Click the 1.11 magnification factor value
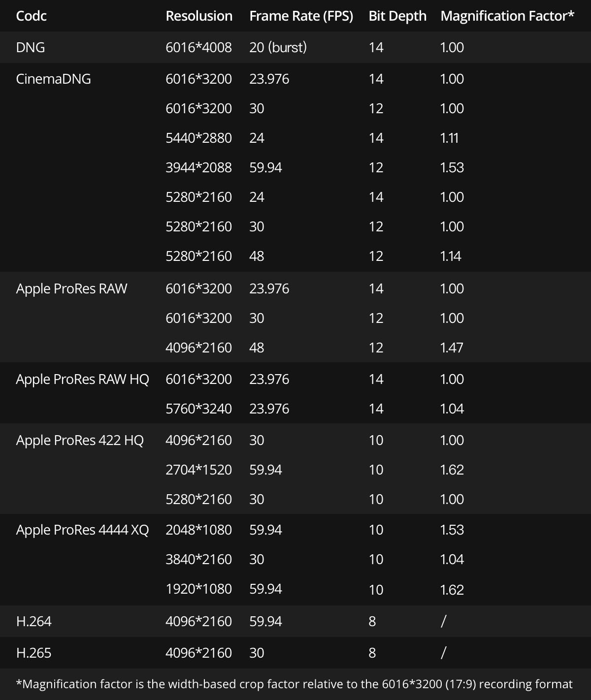 449,138
